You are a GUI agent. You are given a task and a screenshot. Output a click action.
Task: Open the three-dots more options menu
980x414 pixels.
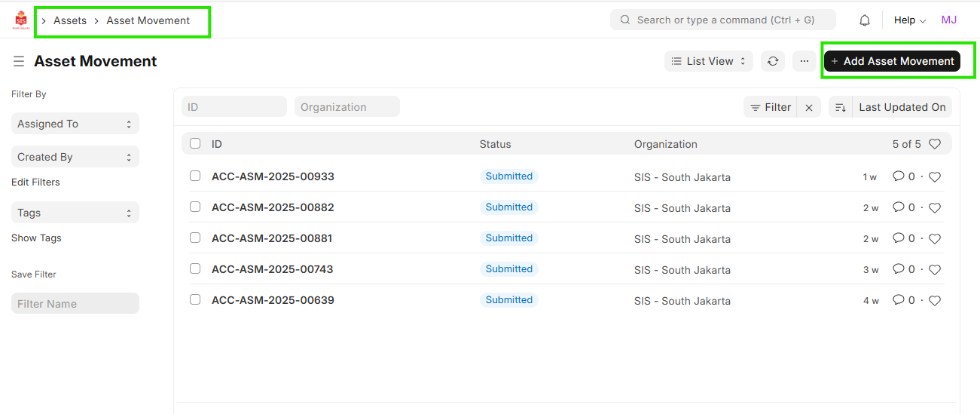804,61
